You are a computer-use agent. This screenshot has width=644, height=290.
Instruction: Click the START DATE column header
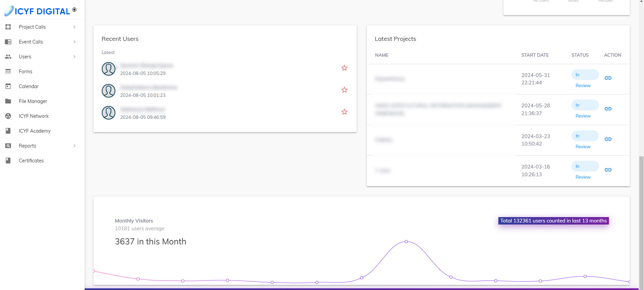[x=535, y=55]
